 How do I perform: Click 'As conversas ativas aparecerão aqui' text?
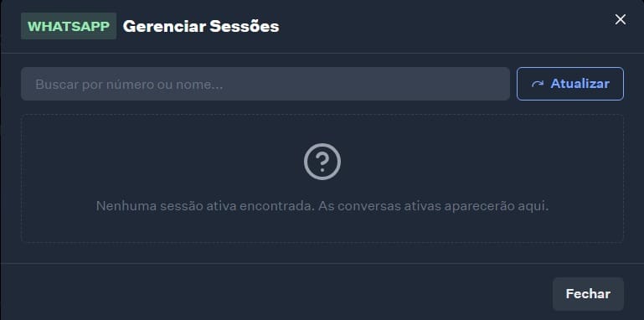click(x=434, y=206)
